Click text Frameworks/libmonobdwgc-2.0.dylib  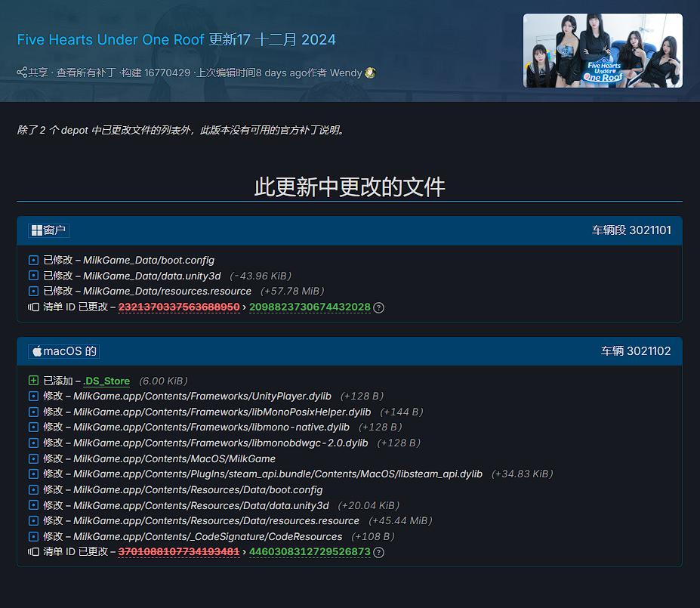(x=280, y=443)
